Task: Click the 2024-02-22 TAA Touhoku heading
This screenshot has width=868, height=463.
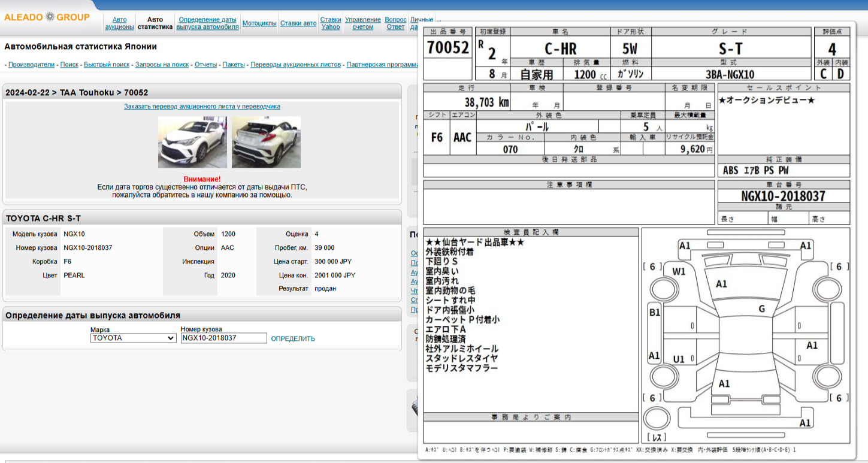Action: point(77,92)
